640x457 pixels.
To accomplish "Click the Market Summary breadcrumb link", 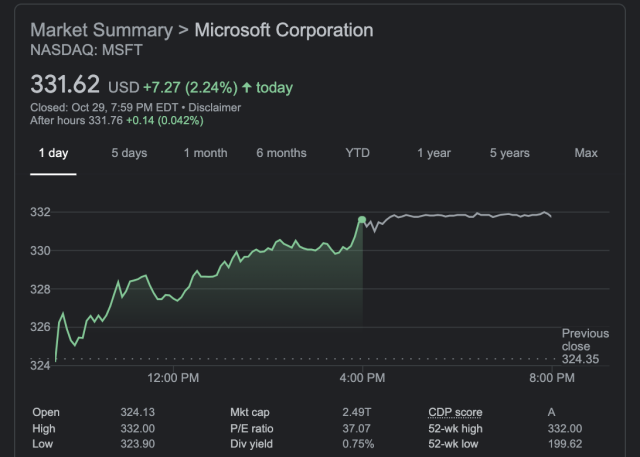I will 100,30.
